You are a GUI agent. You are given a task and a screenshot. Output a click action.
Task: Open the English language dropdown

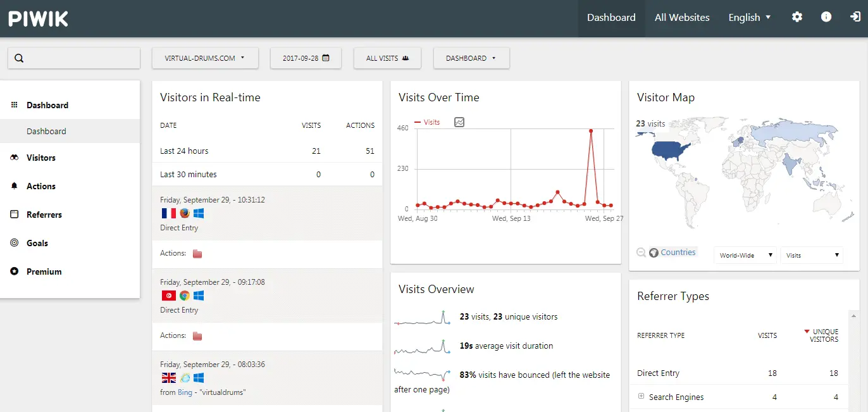749,18
